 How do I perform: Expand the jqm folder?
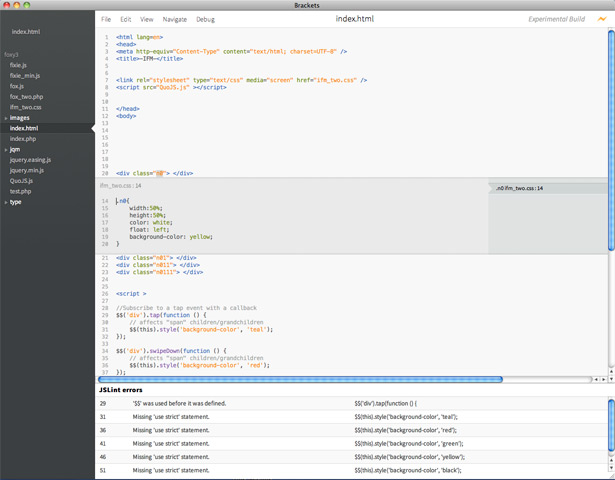click(x=15, y=149)
